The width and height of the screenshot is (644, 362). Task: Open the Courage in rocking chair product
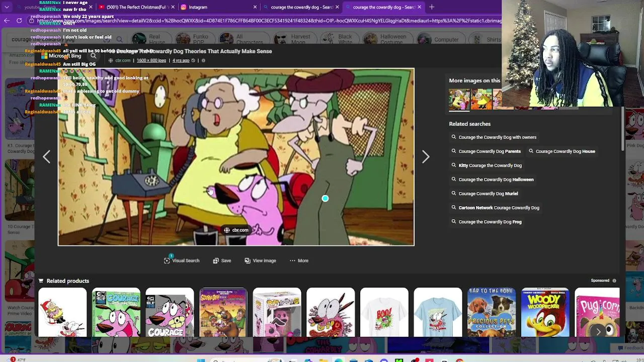(x=62, y=312)
